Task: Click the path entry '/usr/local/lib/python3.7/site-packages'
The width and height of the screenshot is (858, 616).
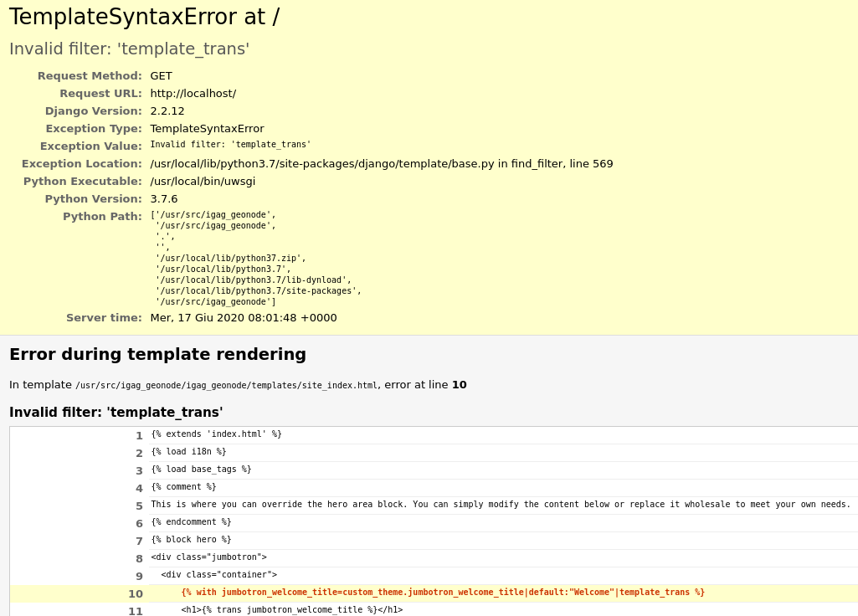Action: (x=259, y=291)
